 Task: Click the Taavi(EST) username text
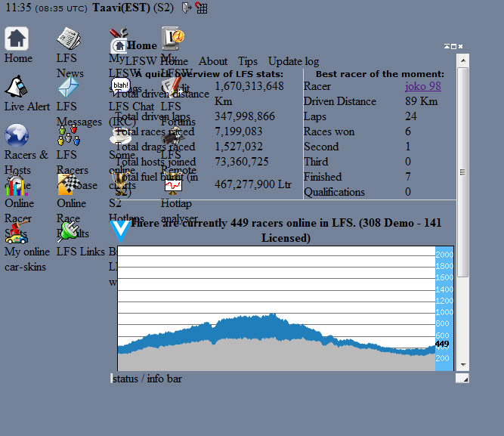[121, 8]
